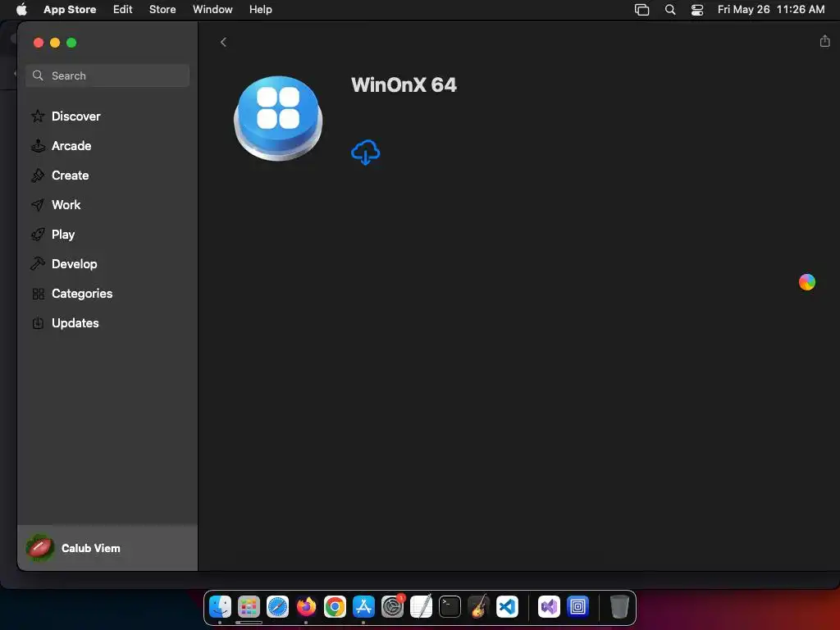Click App Store icon in the Dock
The image size is (840, 630).
[x=363, y=606]
